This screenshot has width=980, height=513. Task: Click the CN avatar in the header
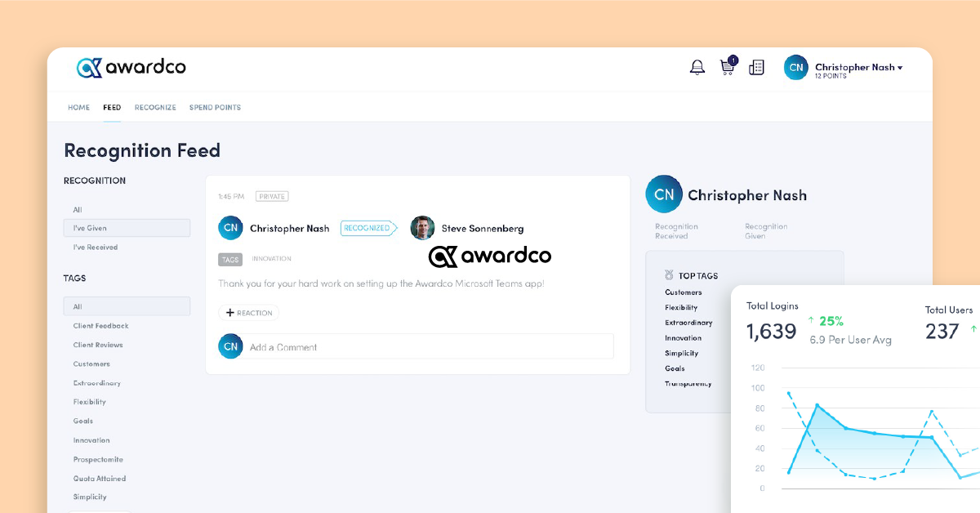[795, 68]
